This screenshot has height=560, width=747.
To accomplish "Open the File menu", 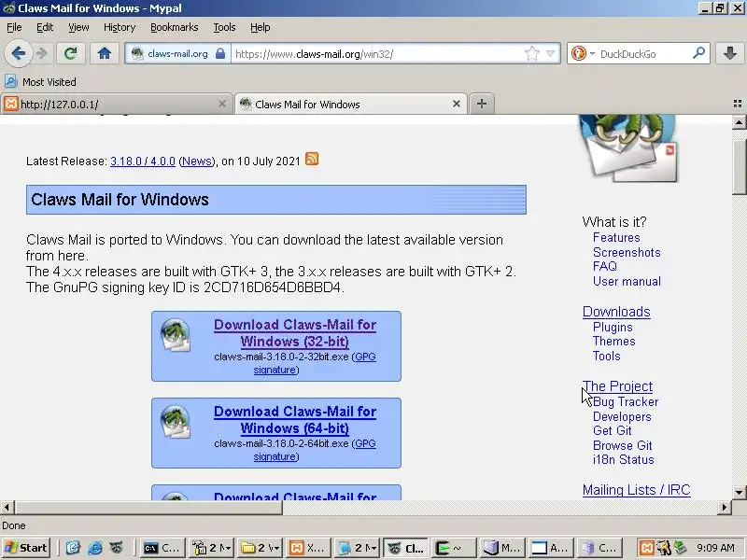I will 14,27.
